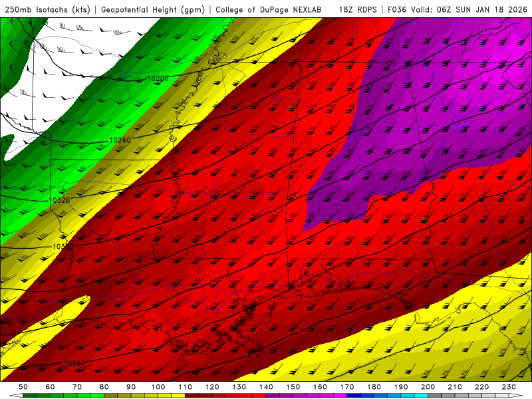Click the 80 knot legend label
This screenshot has width=532, height=399.
pyautogui.click(x=104, y=387)
